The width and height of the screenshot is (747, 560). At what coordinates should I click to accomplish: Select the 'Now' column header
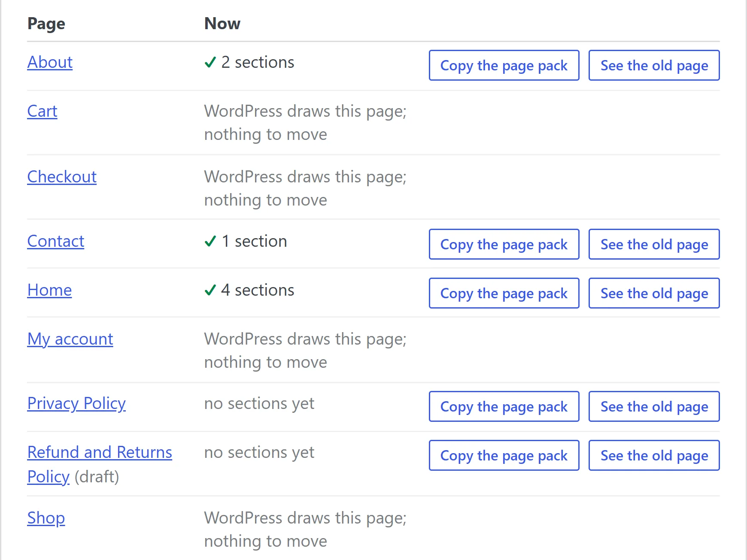(x=222, y=24)
